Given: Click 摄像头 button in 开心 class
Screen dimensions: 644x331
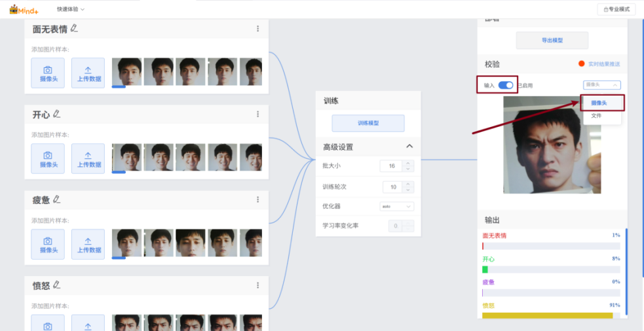Looking at the screenshot, I should pyautogui.click(x=48, y=158).
